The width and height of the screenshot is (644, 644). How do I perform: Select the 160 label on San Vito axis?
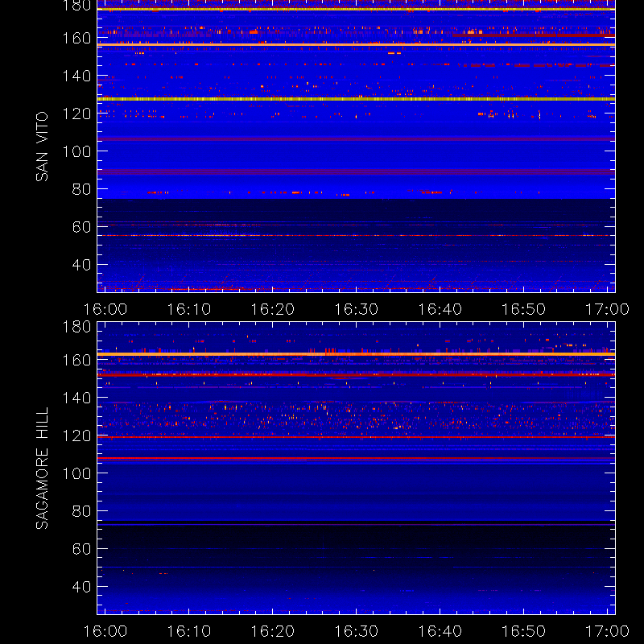pyautogui.click(x=76, y=38)
